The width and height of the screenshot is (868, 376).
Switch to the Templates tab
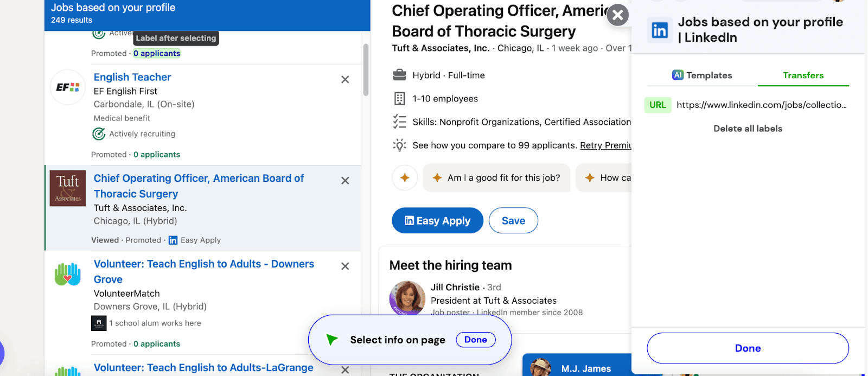(x=702, y=75)
